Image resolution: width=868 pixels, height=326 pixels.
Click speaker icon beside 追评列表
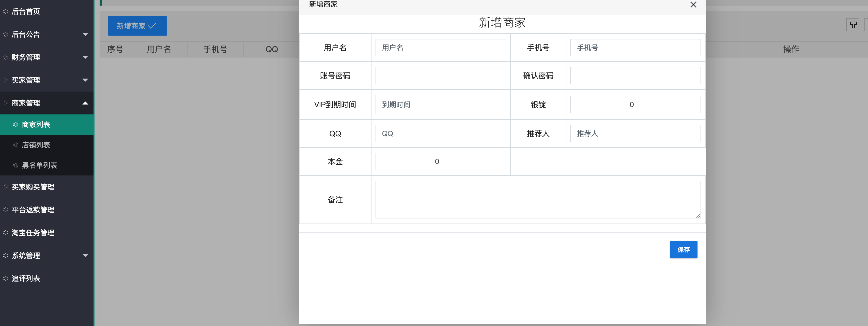(x=6, y=278)
